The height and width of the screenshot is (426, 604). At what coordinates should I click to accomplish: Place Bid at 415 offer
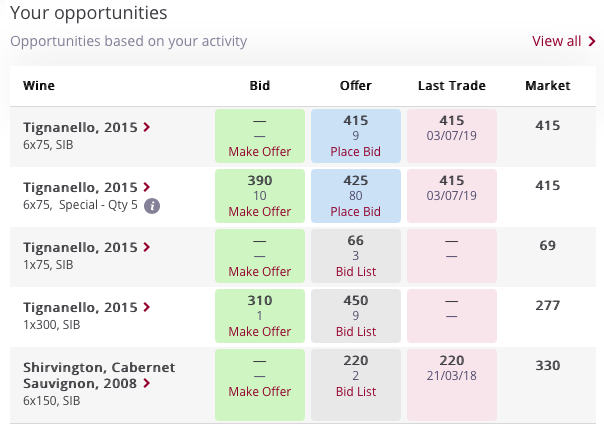[x=356, y=151]
